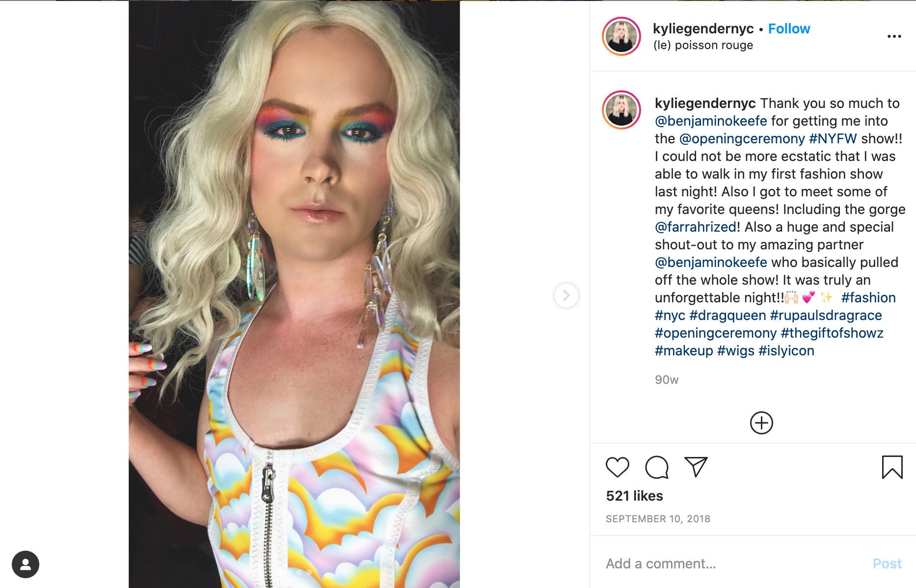This screenshot has width=916, height=588.
Task: Open the @farrahrized profile link
Action: (x=696, y=227)
